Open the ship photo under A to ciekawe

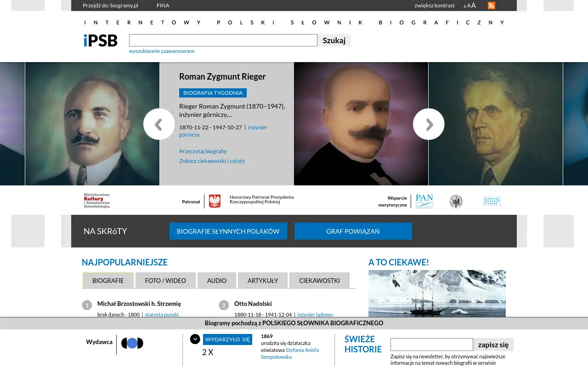[437, 293]
